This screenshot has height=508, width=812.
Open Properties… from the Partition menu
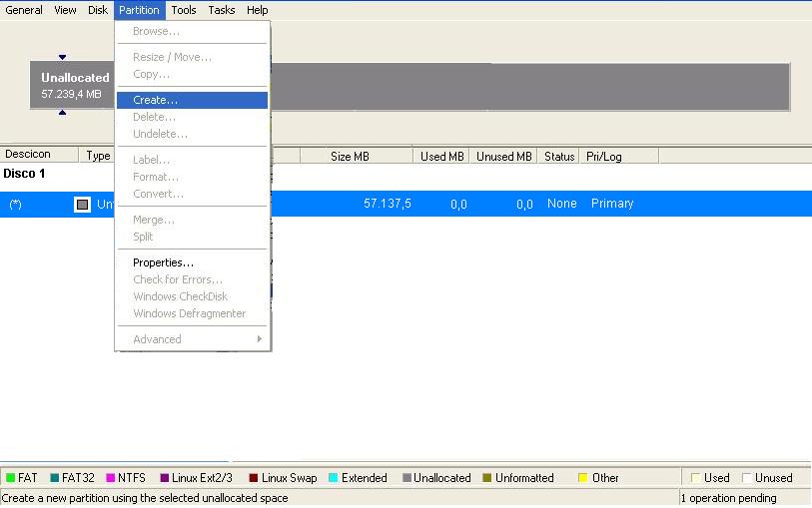[163, 262]
